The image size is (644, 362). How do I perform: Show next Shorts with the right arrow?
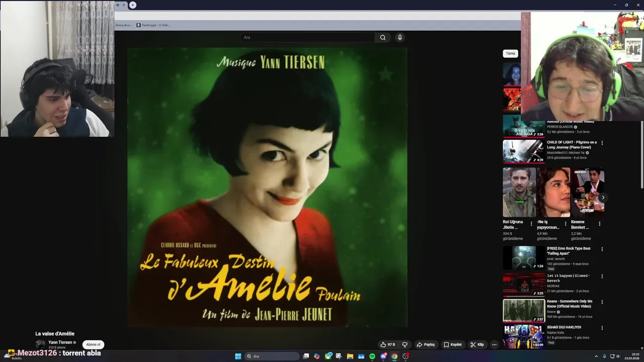point(602,198)
